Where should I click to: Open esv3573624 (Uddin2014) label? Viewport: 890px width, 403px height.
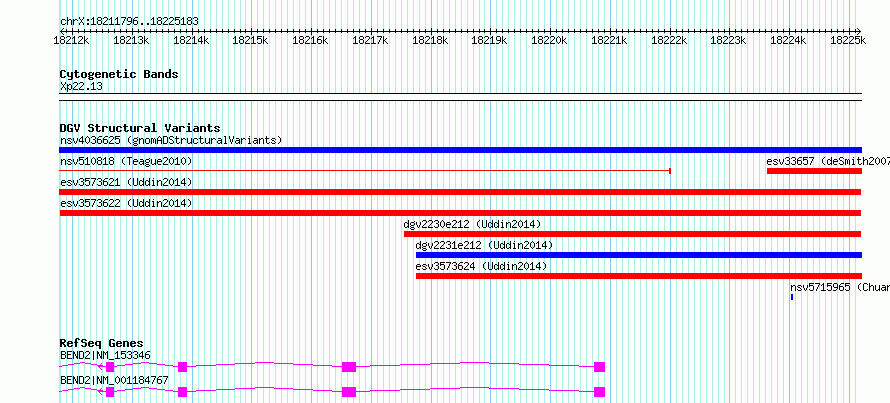[481, 266]
